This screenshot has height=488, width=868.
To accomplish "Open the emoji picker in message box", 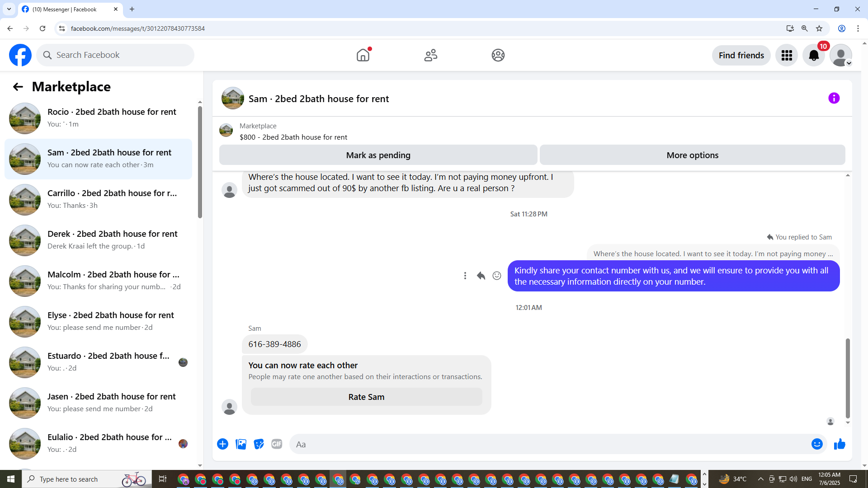I will tap(816, 444).
